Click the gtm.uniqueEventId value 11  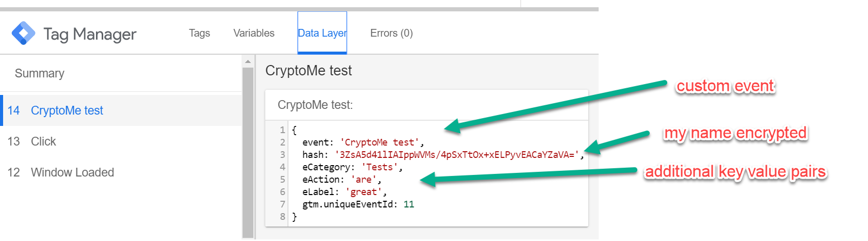[x=409, y=204]
